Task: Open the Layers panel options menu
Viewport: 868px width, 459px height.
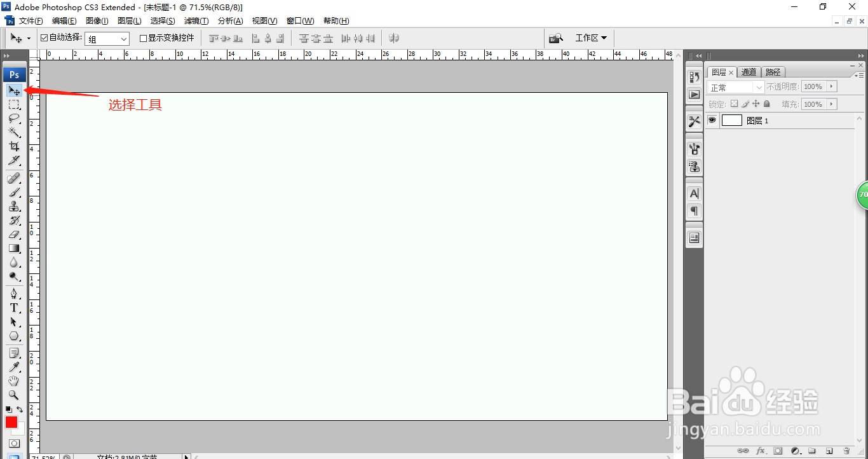Action: 860,75
